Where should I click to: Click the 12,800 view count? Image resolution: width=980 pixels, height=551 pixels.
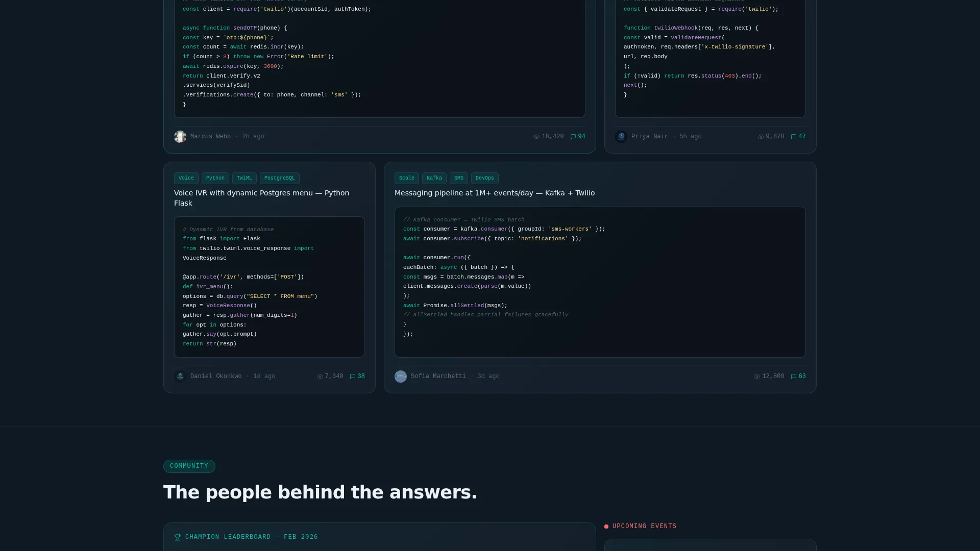pos(773,377)
